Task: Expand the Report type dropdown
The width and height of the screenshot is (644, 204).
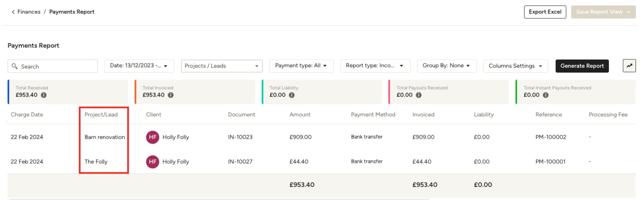Action: click(375, 66)
